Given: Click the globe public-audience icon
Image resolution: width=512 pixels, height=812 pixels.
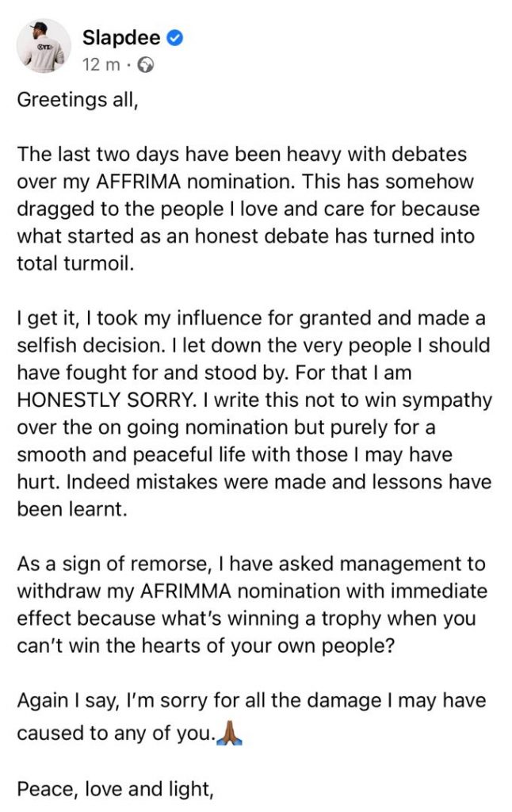Looking at the screenshot, I should [x=145, y=66].
